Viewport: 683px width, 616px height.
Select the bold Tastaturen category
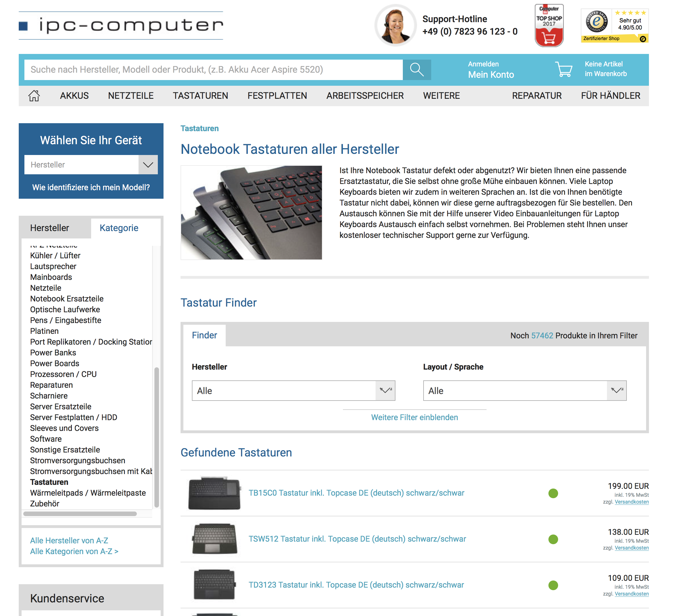coord(49,482)
